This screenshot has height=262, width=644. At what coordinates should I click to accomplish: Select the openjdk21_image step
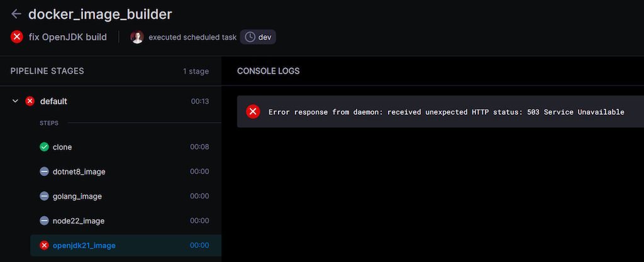point(84,245)
